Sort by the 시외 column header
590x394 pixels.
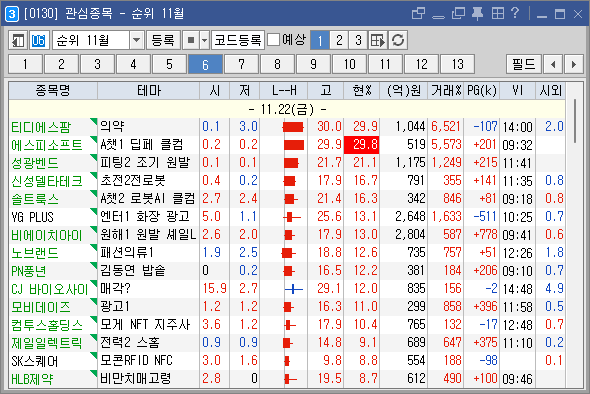(550, 91)
